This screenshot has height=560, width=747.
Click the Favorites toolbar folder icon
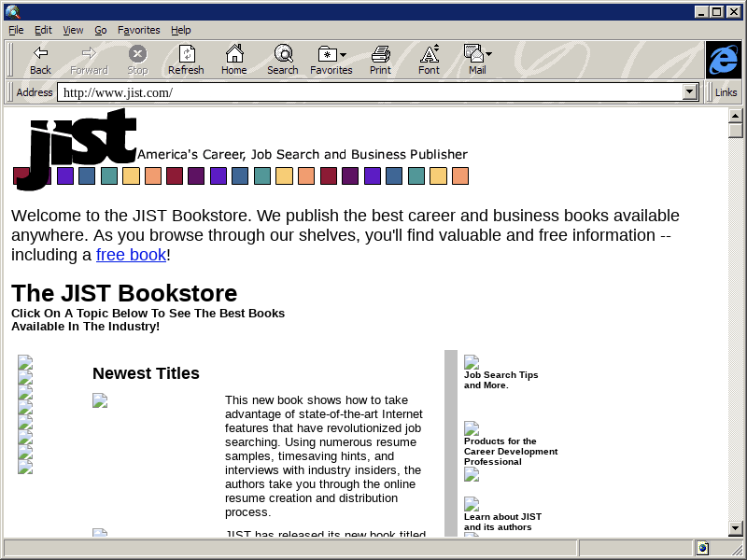pos(331,60)
